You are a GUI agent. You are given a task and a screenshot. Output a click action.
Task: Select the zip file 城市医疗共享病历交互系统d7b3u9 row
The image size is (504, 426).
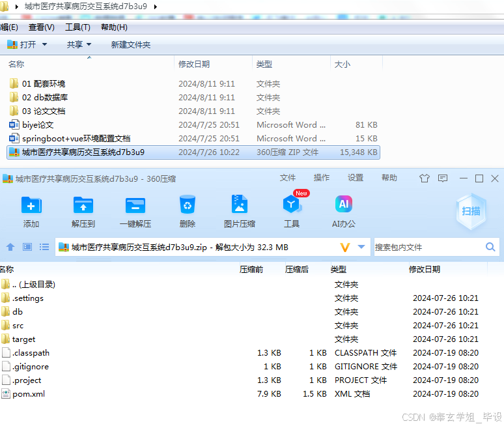(193, 152)
